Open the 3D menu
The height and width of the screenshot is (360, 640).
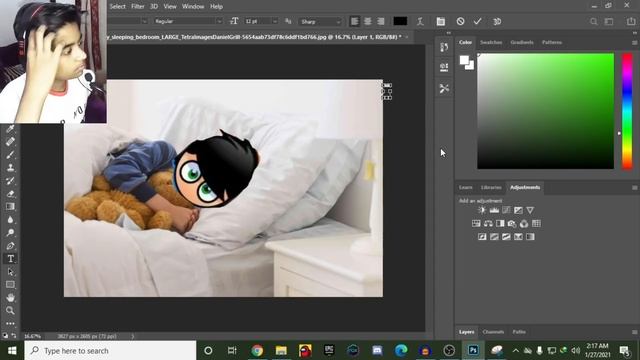click(154, 7)
